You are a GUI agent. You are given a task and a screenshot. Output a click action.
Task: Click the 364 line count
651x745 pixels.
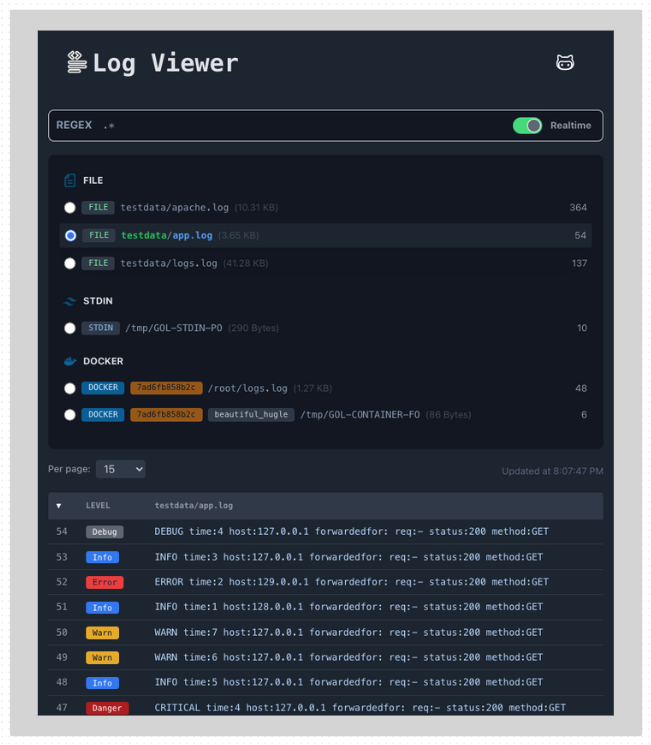tap(578, 208)
